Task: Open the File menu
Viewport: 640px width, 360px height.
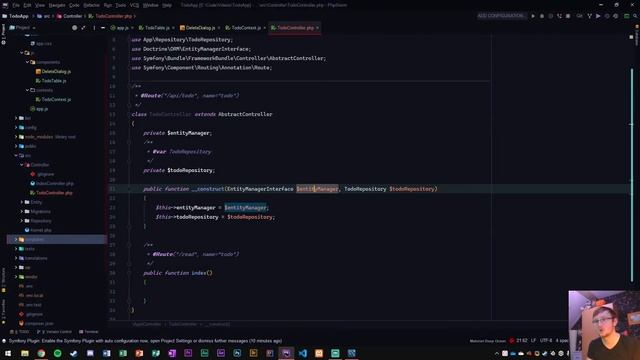Action: pos(16,5)
